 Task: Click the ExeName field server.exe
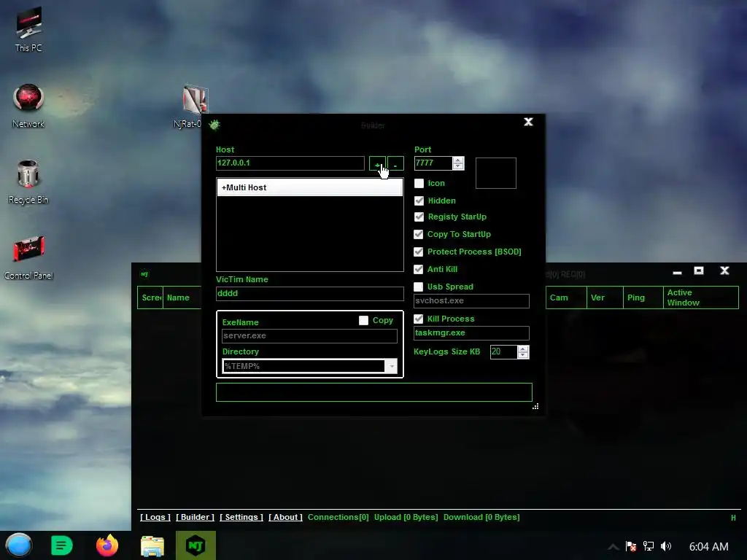pos(309,336)
